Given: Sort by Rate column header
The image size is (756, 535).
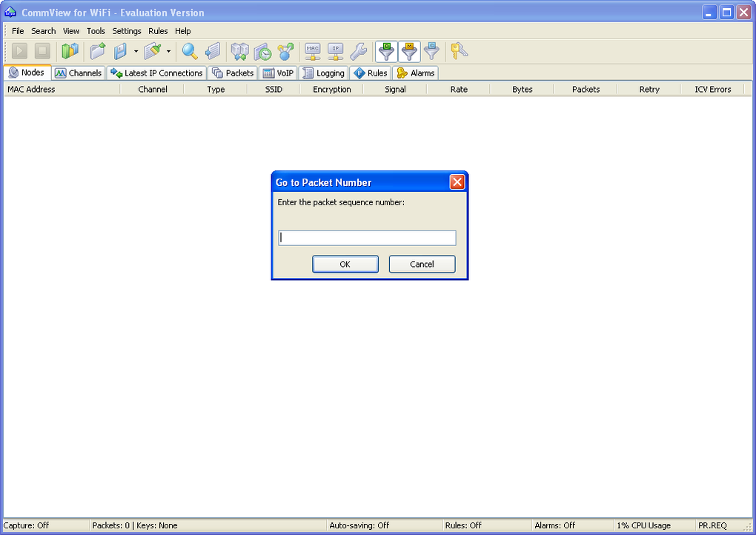Looking at the screenshot, I should (x=459, y=89).
